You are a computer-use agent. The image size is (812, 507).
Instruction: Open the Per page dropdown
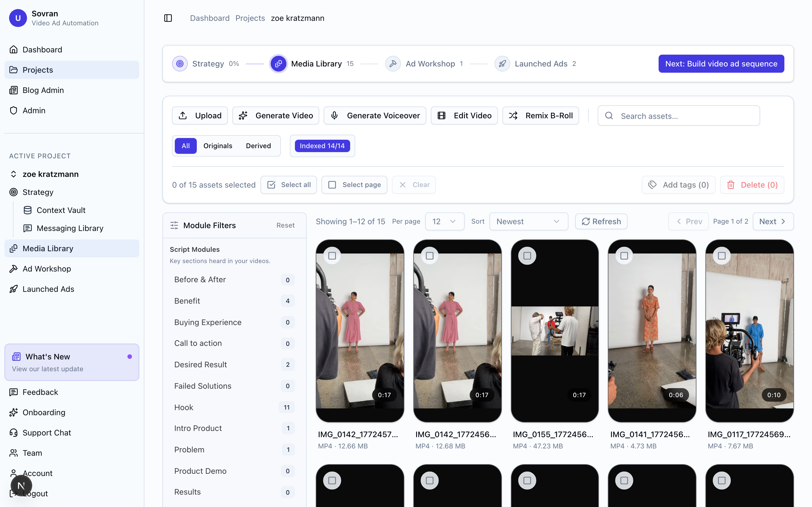pos(445,221)
